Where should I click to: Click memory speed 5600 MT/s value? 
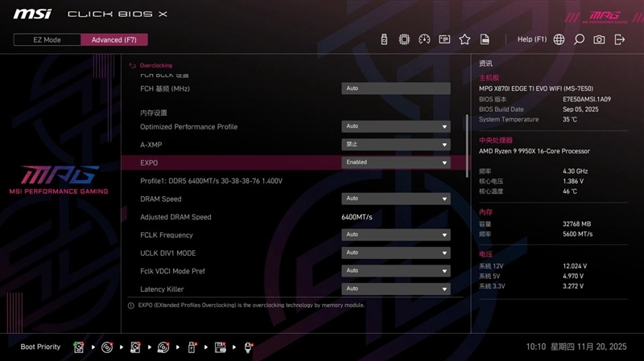pos(577,234)
